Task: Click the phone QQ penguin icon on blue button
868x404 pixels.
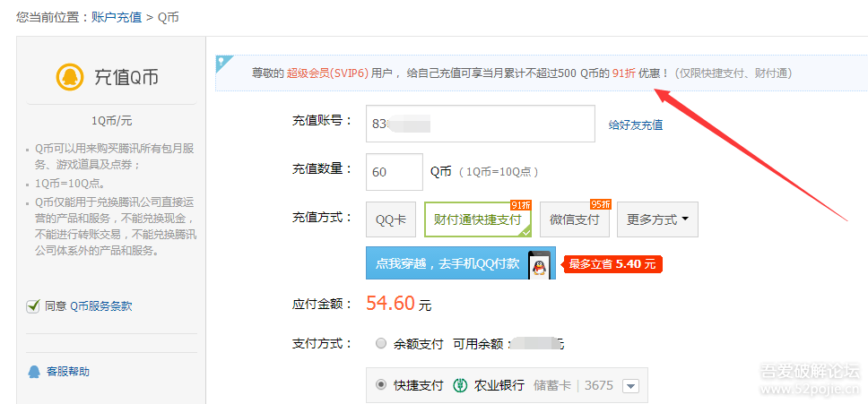Action: click(539, 264)
